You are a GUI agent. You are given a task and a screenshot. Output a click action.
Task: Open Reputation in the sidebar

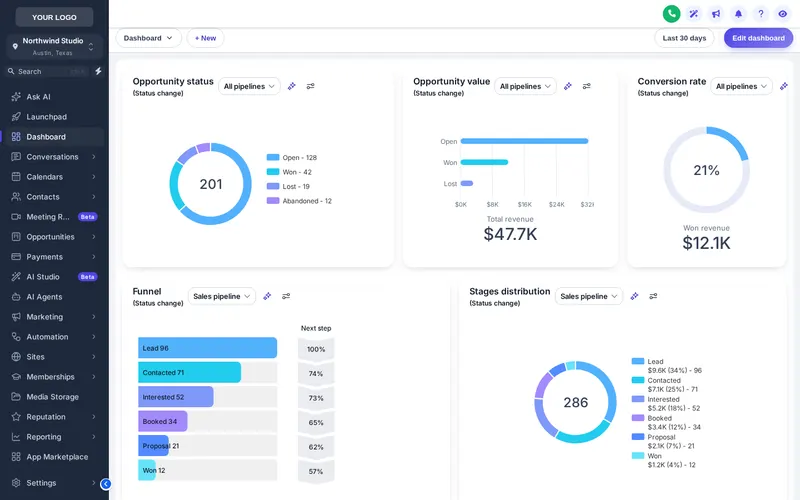click(x=54, y=417)
